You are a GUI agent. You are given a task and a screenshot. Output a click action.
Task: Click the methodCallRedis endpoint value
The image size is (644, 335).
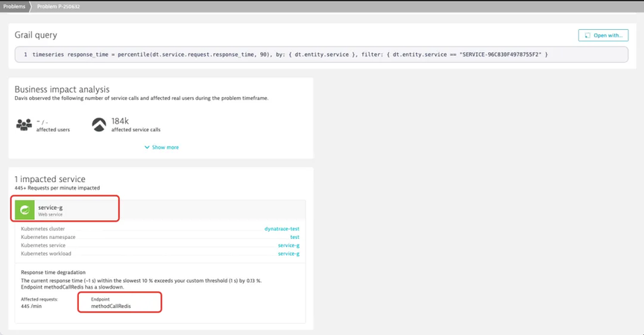pos(111,306)
